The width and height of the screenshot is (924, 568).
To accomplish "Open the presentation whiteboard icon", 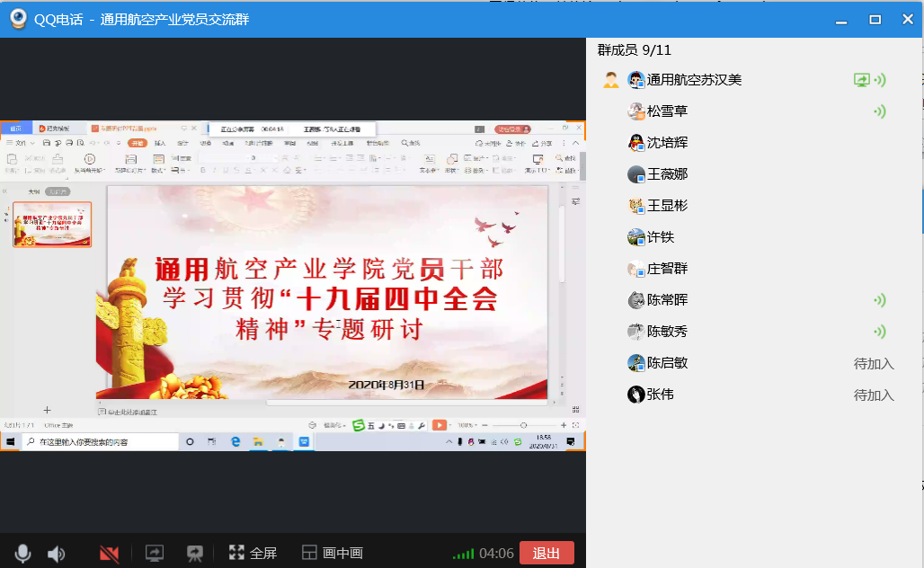I will [194, 553].
